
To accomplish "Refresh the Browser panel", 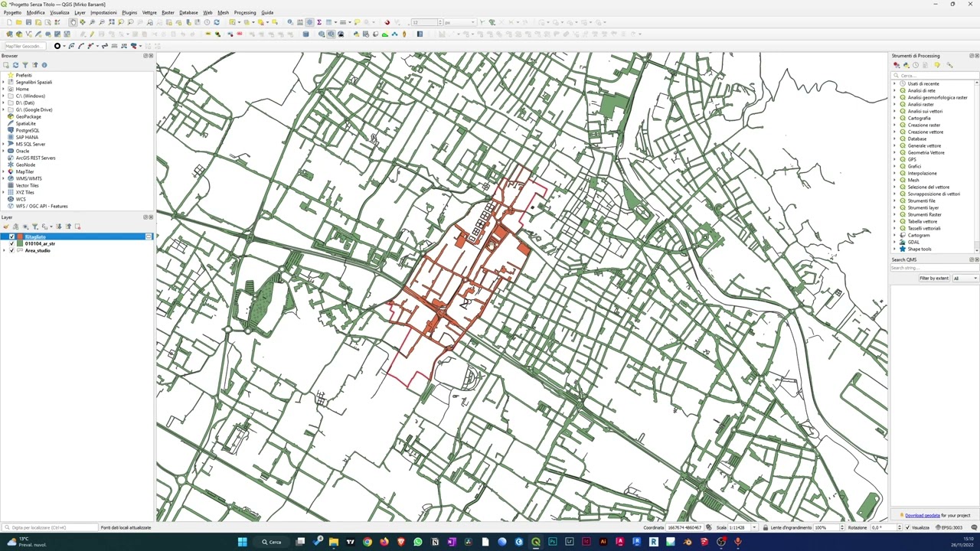I will click(x=15, y=65).
